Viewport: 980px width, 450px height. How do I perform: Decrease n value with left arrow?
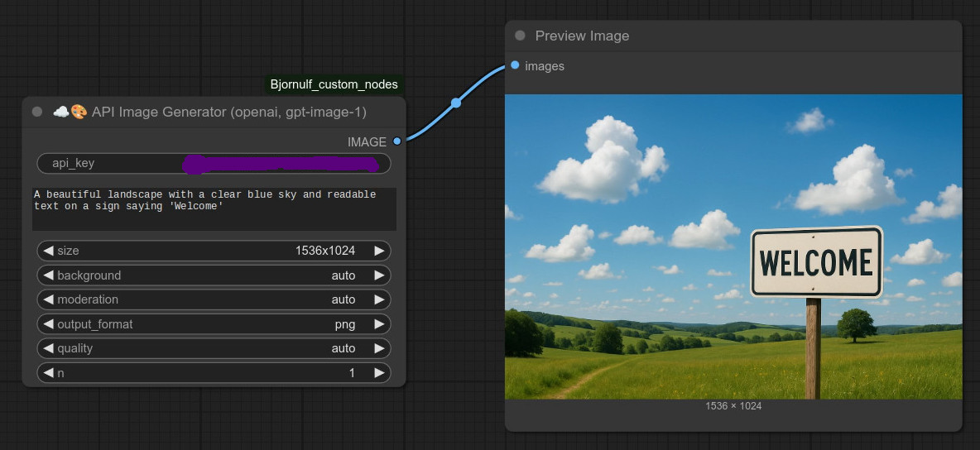coord(48,373)
